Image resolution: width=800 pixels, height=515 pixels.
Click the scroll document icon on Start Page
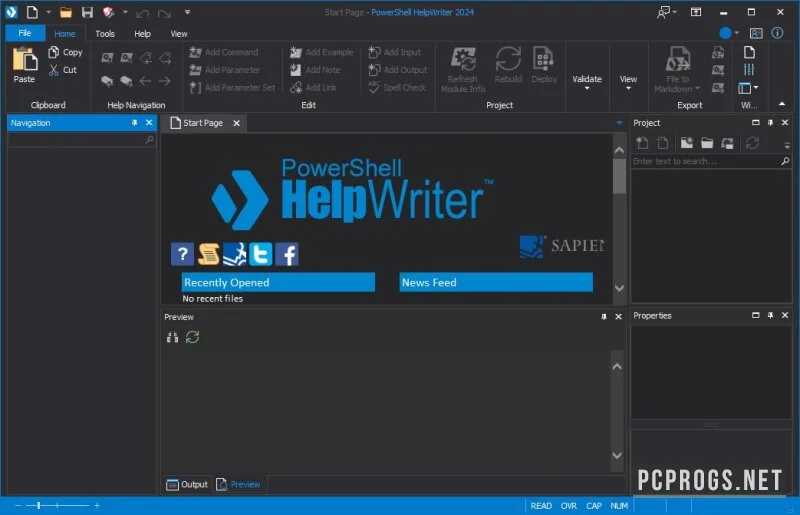point(209,254)
